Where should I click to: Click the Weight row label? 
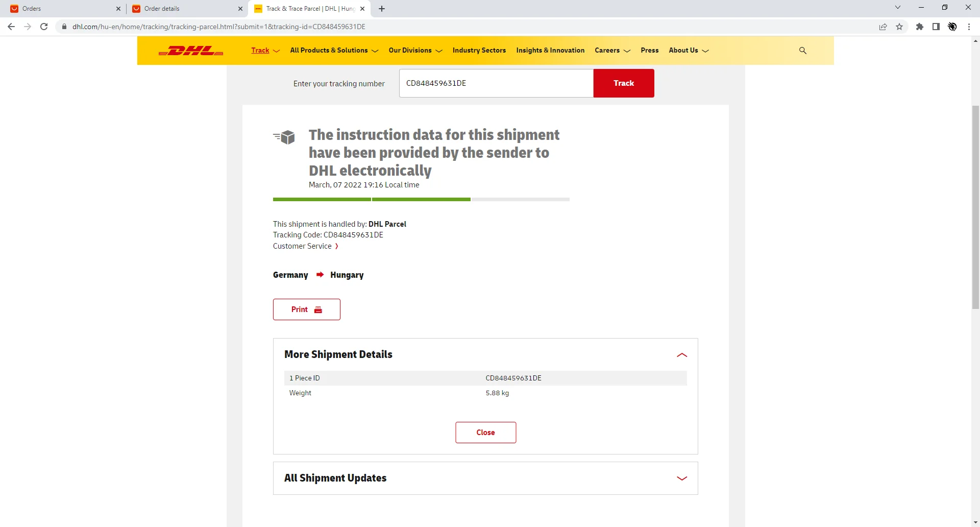click(300, 393)
